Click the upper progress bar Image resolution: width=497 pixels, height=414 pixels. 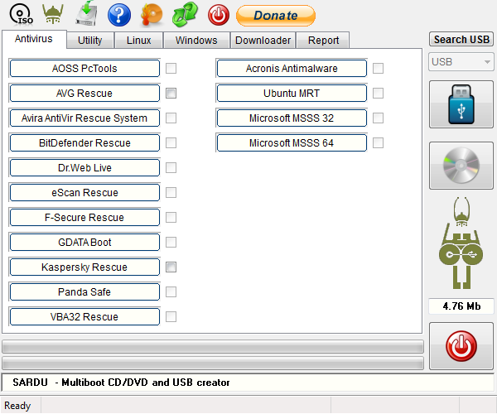click(213, 347)
